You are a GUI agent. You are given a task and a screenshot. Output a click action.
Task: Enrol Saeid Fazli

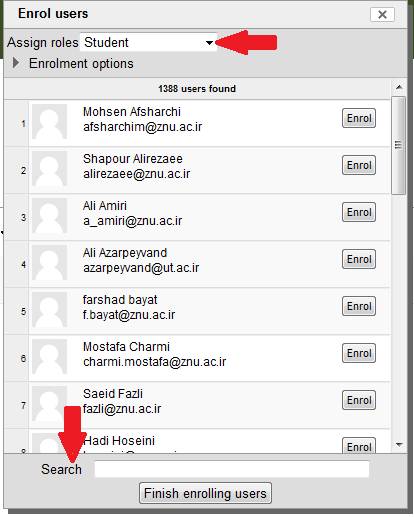pyautogui.click(x=359, y=400)
